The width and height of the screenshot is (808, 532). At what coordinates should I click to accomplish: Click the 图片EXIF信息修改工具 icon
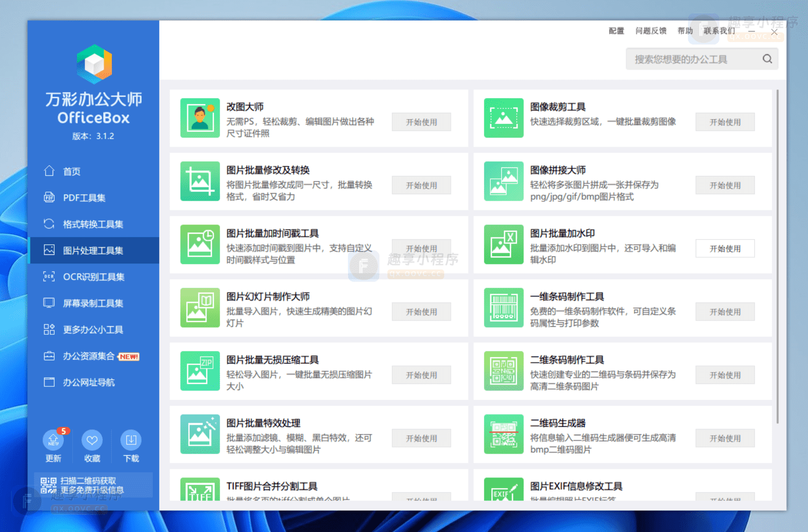[x=503, y=489]
